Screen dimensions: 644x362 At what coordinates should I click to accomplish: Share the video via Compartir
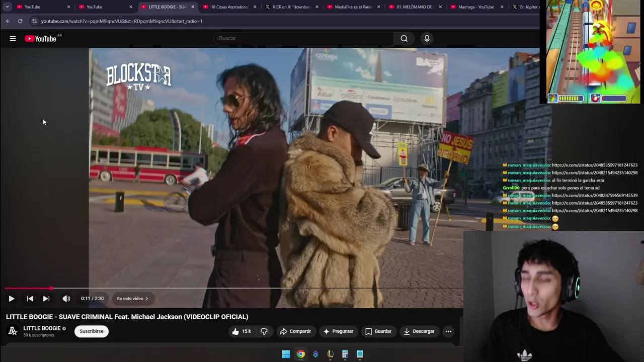[x=295, y=331]
